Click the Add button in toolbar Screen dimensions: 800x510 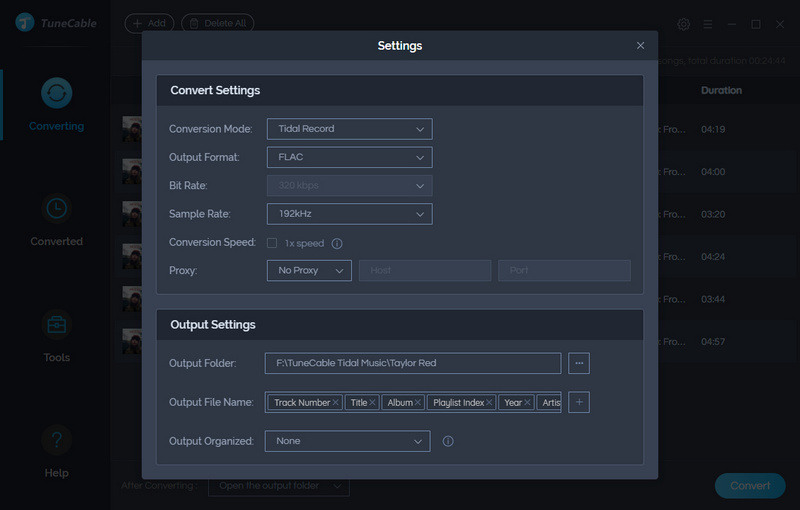(149, 23)
